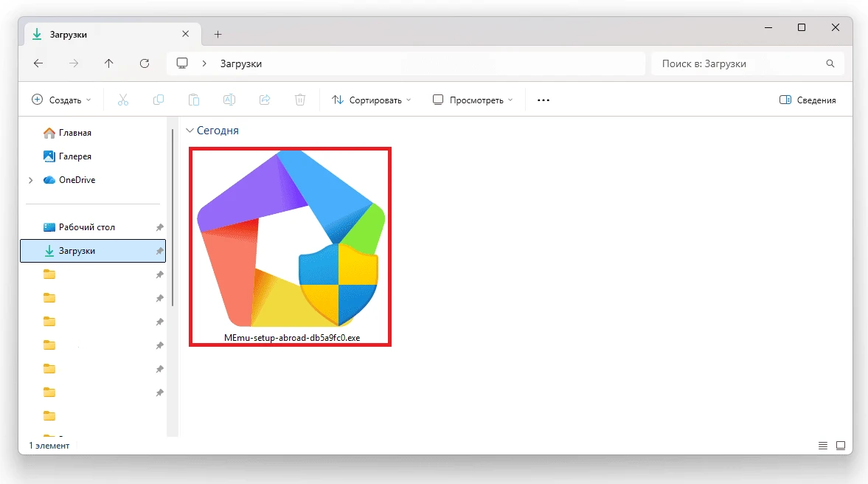The width and height of the screenshot is (868, 484).
Task: Add a new tab with plus button
Action: [218, 34]
